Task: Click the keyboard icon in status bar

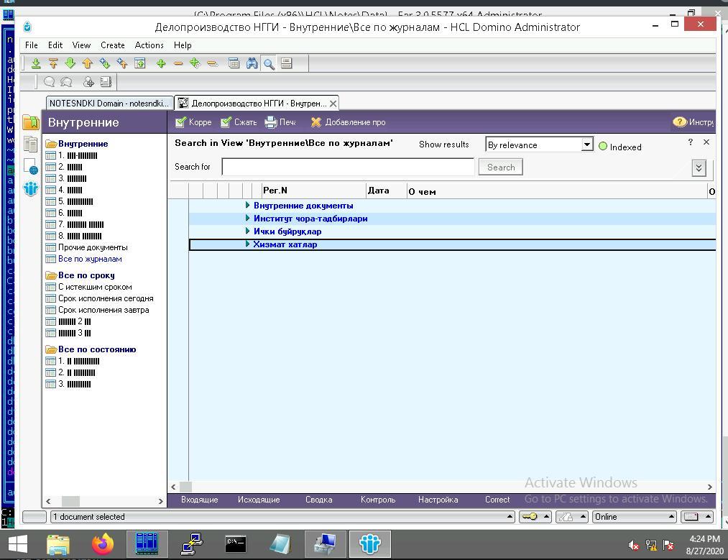Action: [691, 517]
